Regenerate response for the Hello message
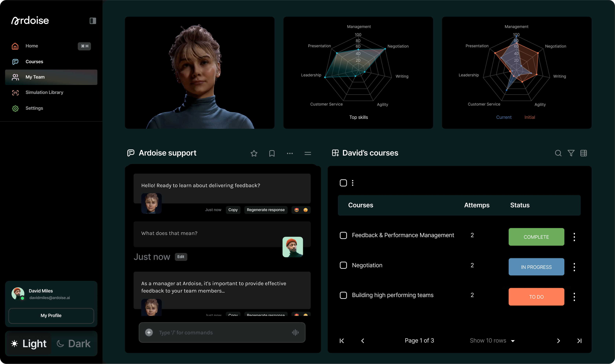 (265, 210)
